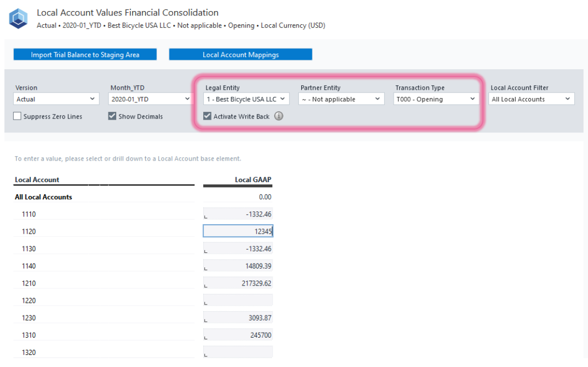The width and height of the screenshot is (588, 367).
Task: Select the empty value cell for account 1220
Action: [x=238, y=301]
